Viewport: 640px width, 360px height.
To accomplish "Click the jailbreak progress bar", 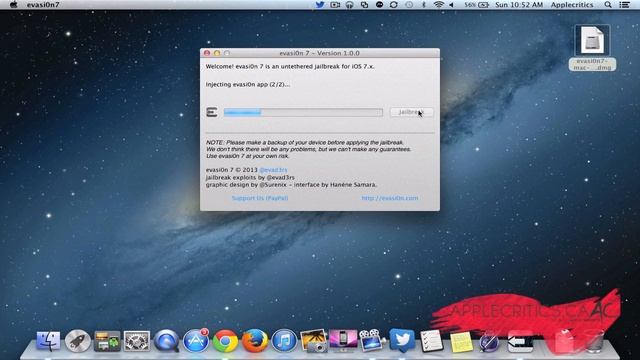I will (303, 112).
